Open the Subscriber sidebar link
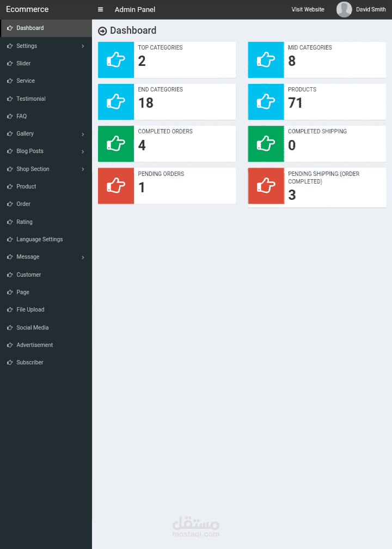392x549 pixels. [46, 363]
